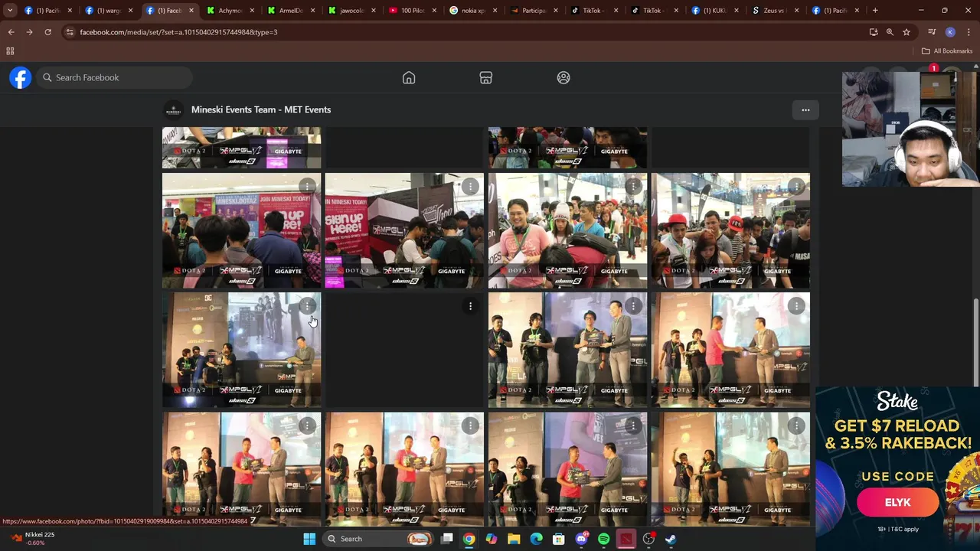The height and width of the screenshot is (551, 980).
Task: Open the Chrome profile avatar
Action: click(950, 32)
